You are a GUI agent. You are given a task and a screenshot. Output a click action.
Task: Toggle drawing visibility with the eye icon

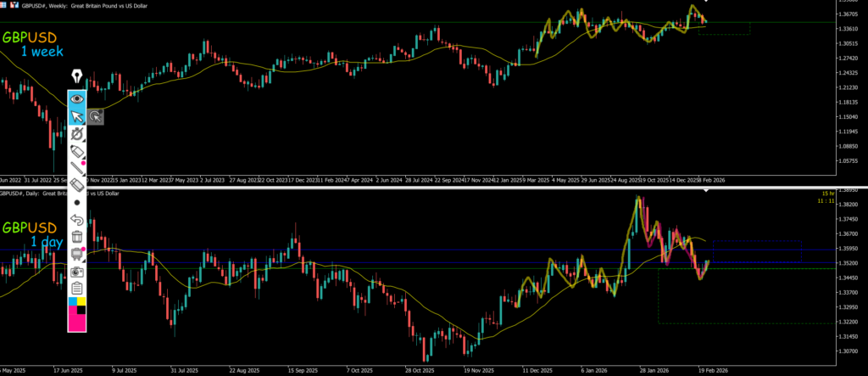(77, 98)
